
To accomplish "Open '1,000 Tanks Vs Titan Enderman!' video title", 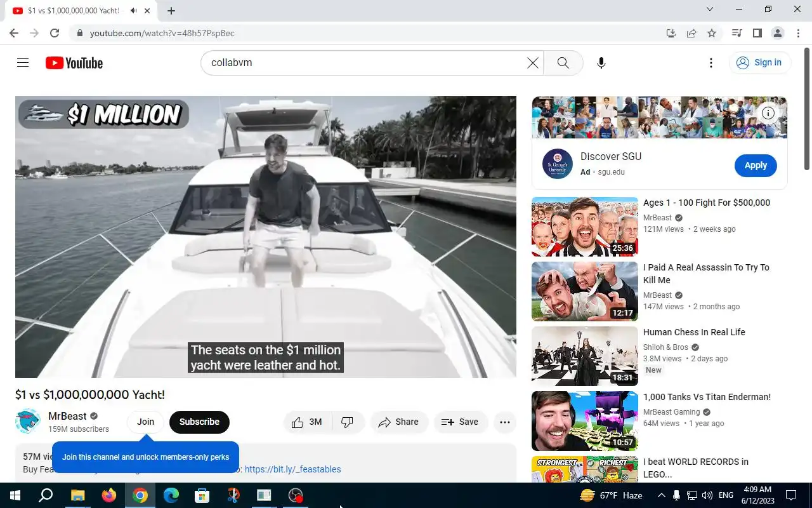I will click(707, 397).
